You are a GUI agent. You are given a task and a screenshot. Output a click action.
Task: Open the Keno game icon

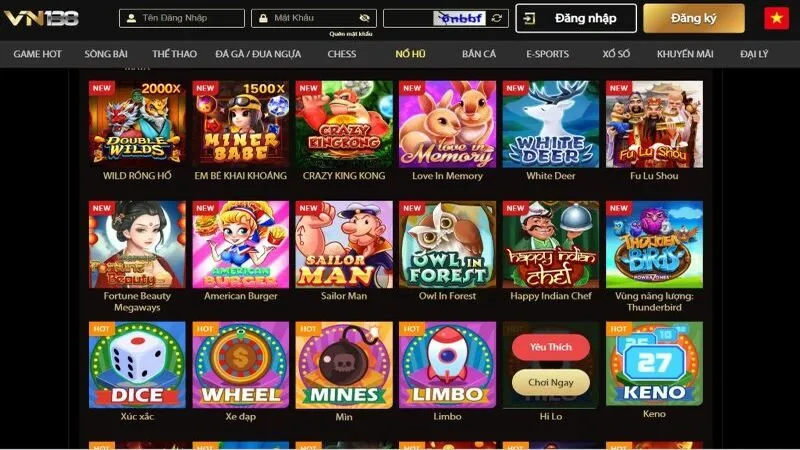click(654, 364)
